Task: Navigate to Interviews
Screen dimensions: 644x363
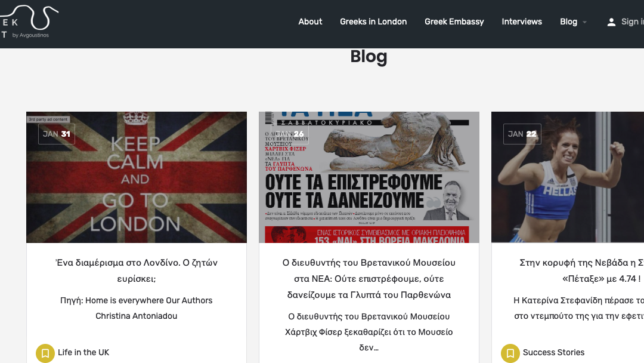Action: (522, 21)
